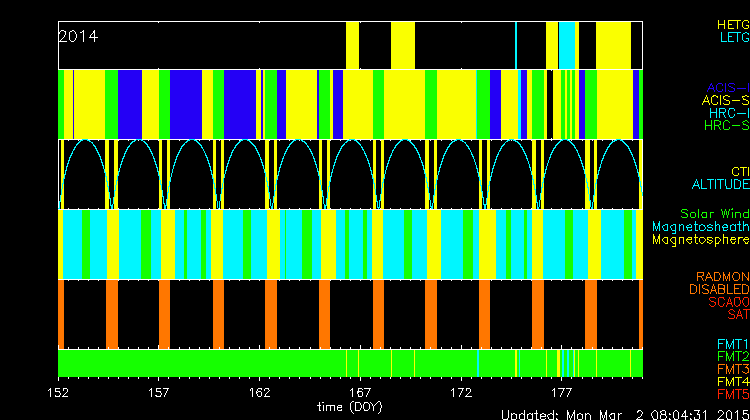Click the 152 tick on time axis
Viewport: 750px width, 420px height.
tap(60, 393)
